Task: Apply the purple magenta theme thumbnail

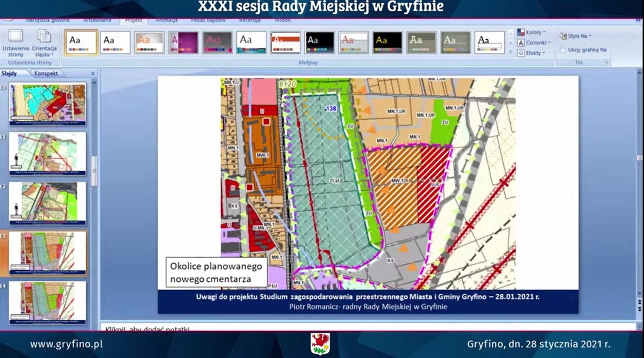Action: click(x=183, y=43)
